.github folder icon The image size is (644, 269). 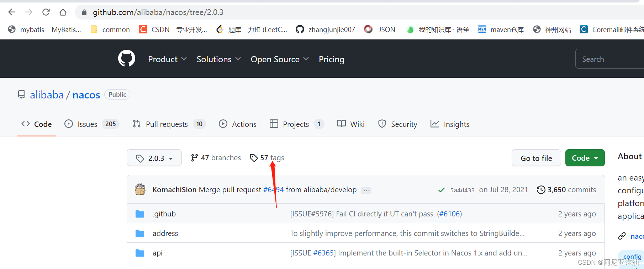click(140, 214)
